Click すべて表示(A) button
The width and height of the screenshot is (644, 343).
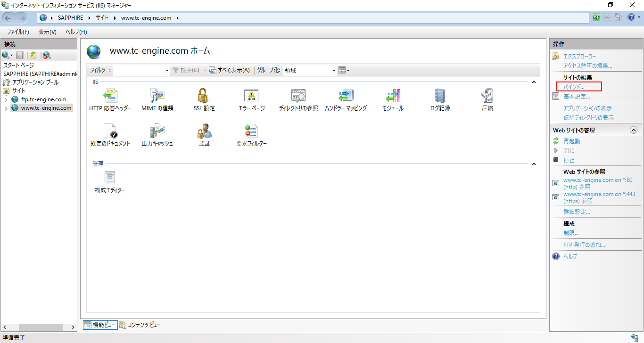[x=229, y=70]
